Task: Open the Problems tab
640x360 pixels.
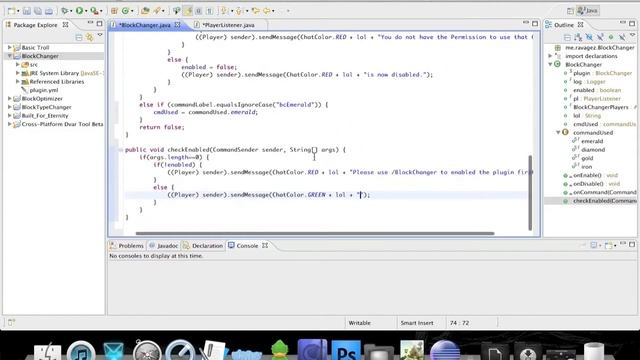Action: point(127,246)
